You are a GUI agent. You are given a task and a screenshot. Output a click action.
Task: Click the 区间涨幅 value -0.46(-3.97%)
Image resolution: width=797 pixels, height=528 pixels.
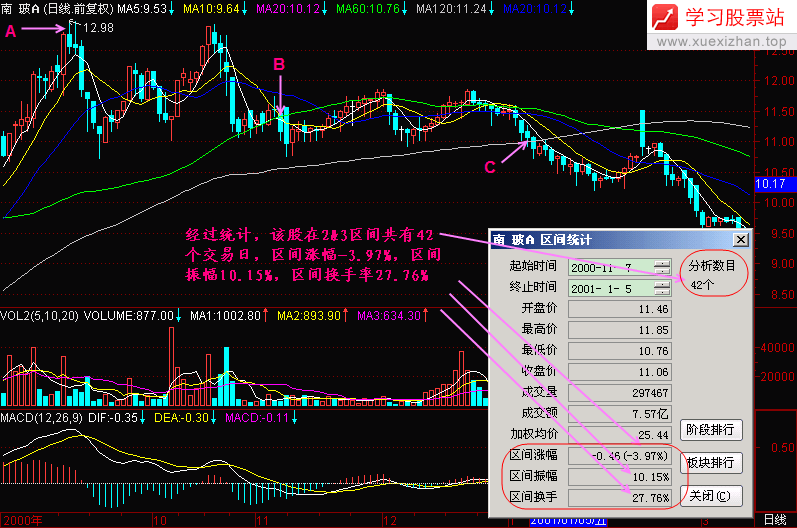tap(620, 456)
